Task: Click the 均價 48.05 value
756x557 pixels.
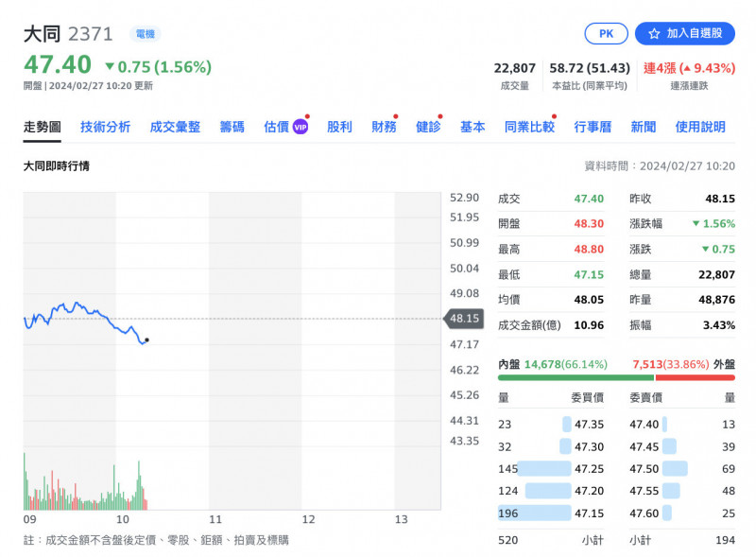Action: coord(589,300)
